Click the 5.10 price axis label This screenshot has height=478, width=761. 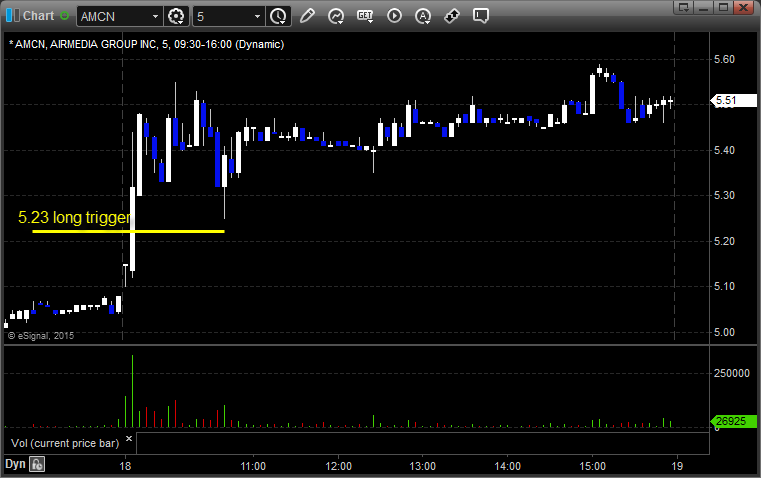tap(724, 286)
